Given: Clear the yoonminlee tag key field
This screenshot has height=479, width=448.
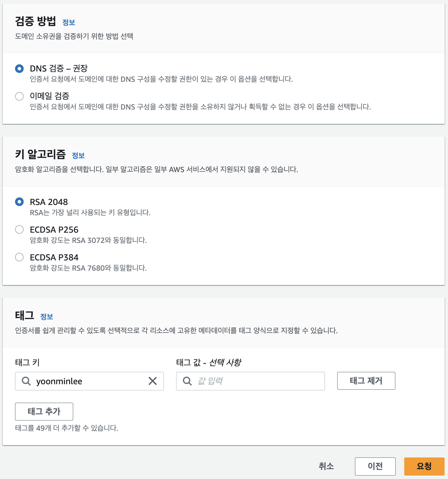Looking at the screenshot, I should (153, 381).
